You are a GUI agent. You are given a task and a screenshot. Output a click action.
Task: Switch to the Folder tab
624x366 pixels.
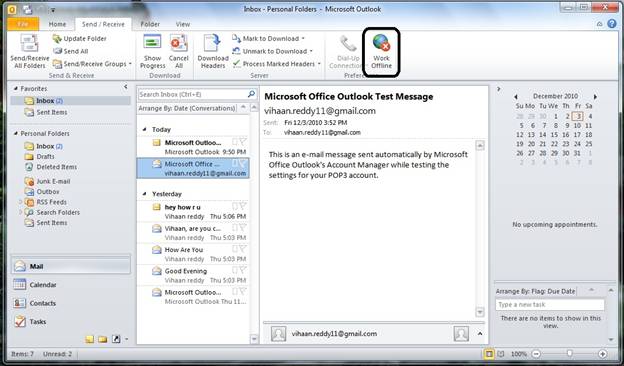[150, 24]
